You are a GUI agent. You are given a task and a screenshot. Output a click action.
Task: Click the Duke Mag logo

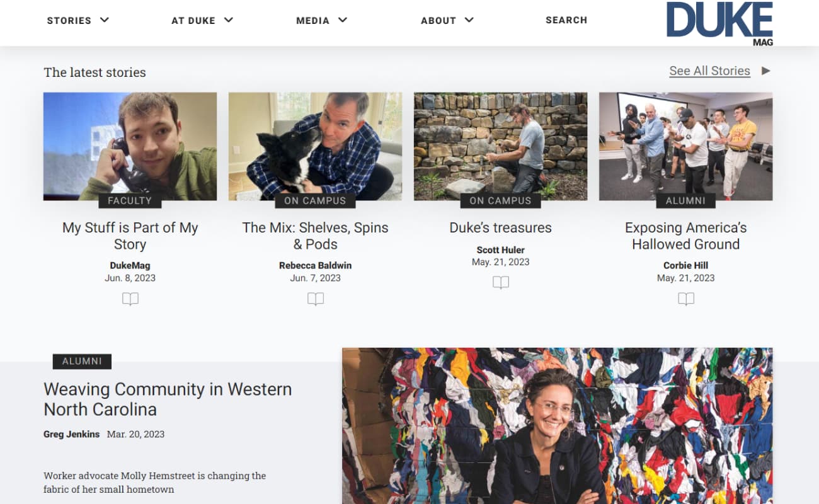coord(719,23)
